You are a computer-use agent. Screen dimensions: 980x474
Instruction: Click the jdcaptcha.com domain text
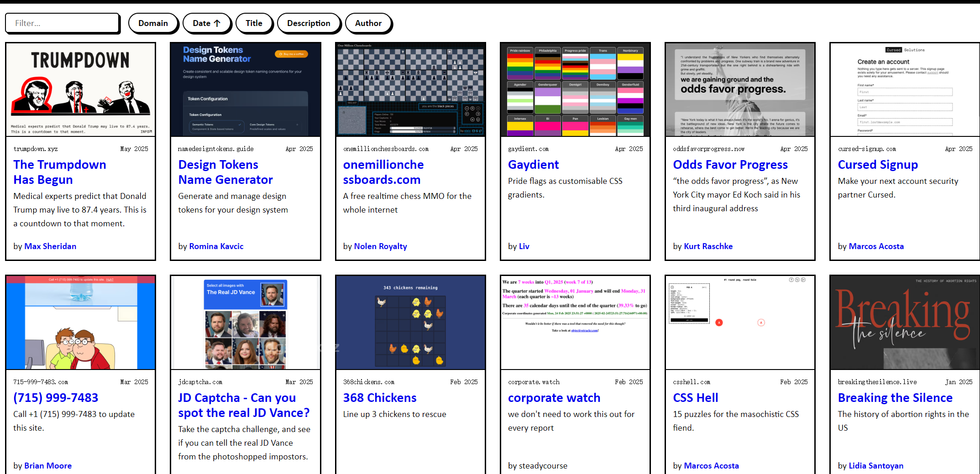[x=200, y=382]
